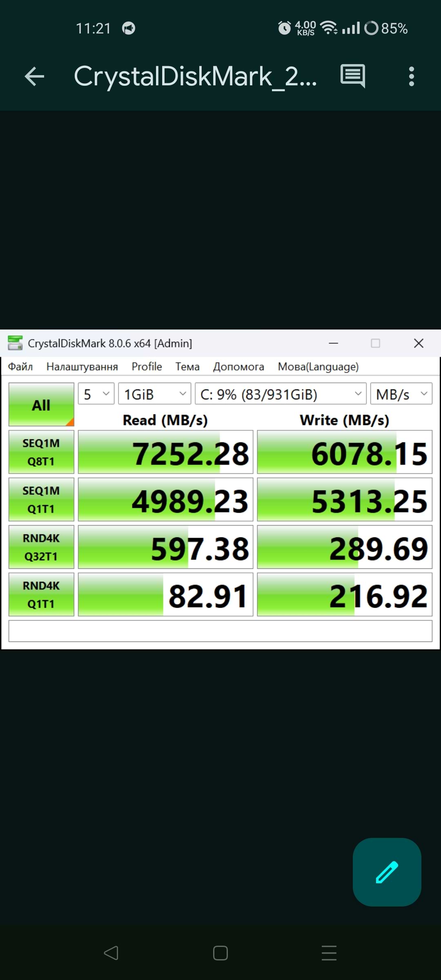Open the three-dot overflow menu

(411, 76)
